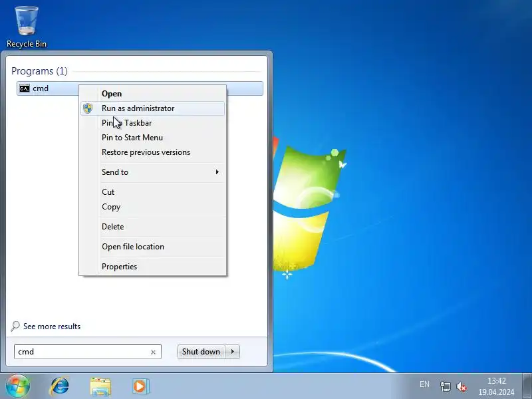This screenshot has height=399, width=532.
Task: Click the magnifier icon beside See more results
Action: click(15, 326)
